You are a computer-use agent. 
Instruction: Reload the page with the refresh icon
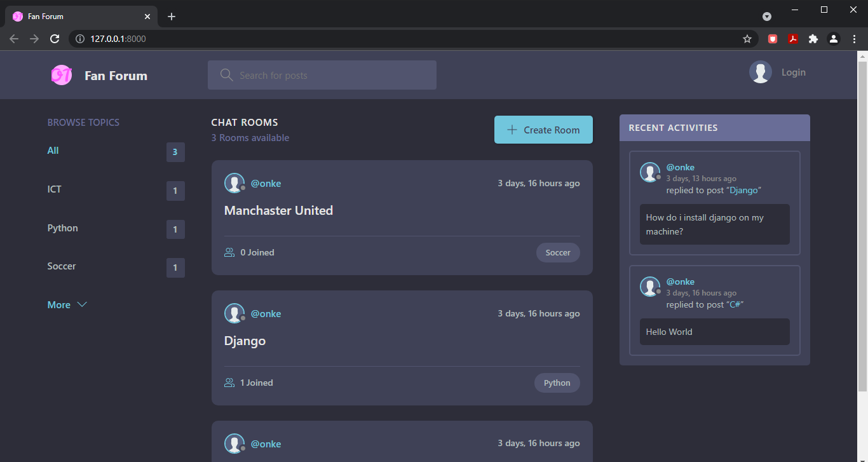pos(55,39)
